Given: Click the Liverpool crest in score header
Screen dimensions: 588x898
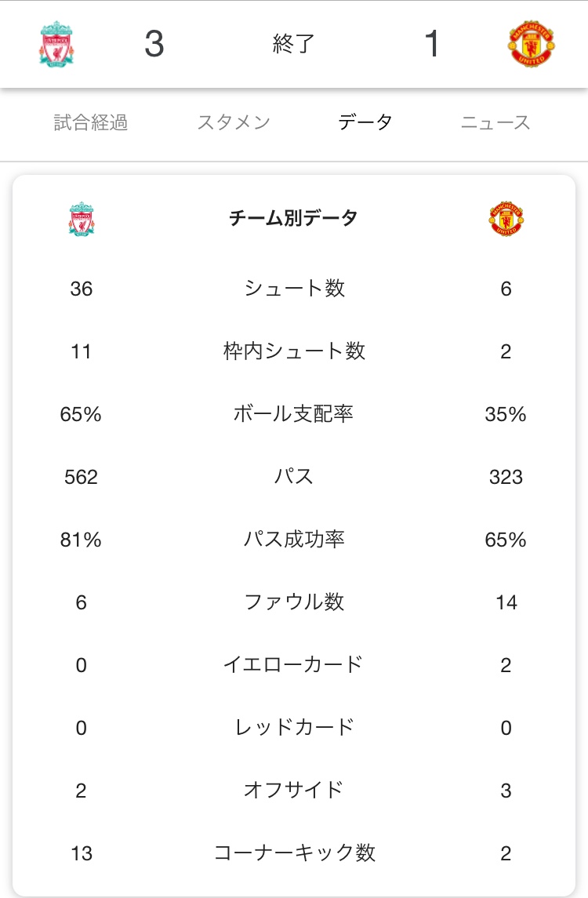Looking at the screenshot, I should [x=56, y=44].
